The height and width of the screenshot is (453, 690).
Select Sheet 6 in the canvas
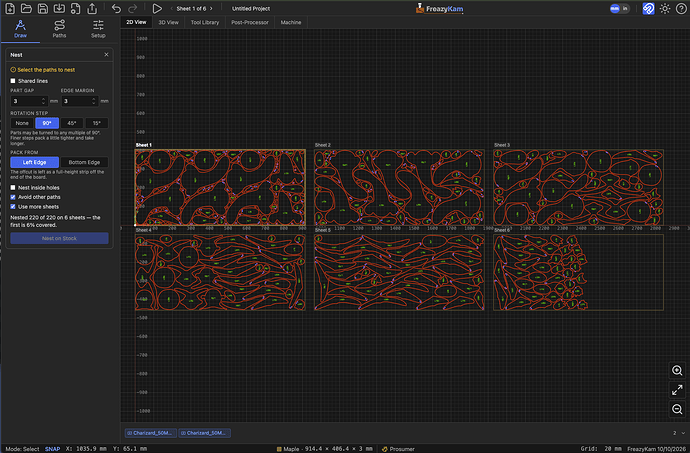coord(578,273)
